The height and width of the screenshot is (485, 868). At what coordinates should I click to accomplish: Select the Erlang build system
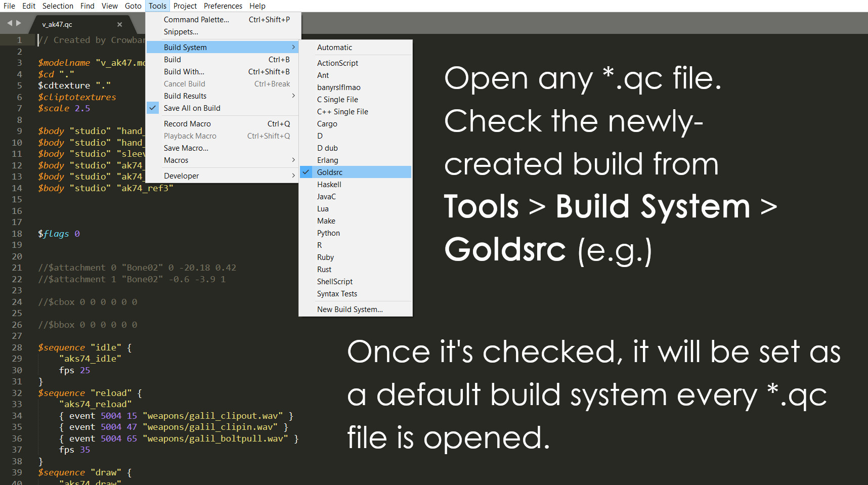328,160
